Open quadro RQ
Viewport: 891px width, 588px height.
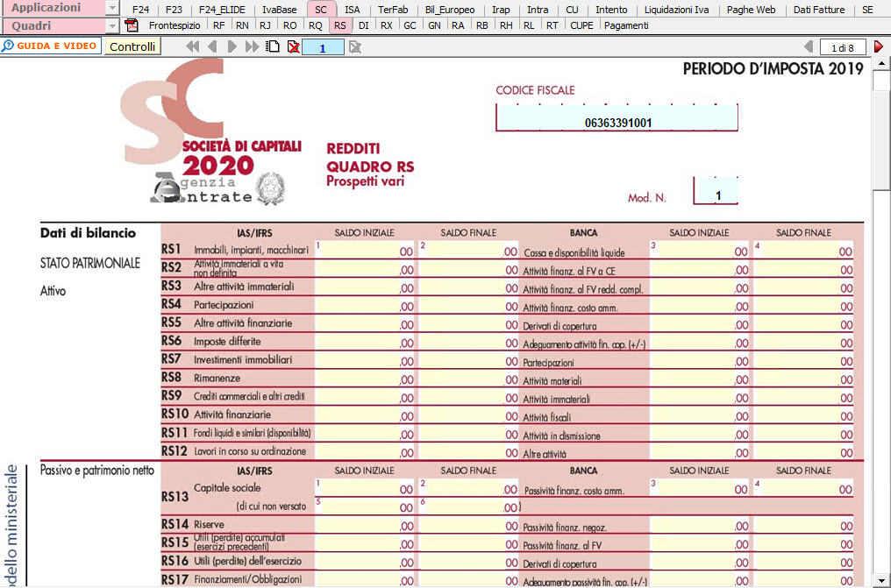[x=316, y=25]
